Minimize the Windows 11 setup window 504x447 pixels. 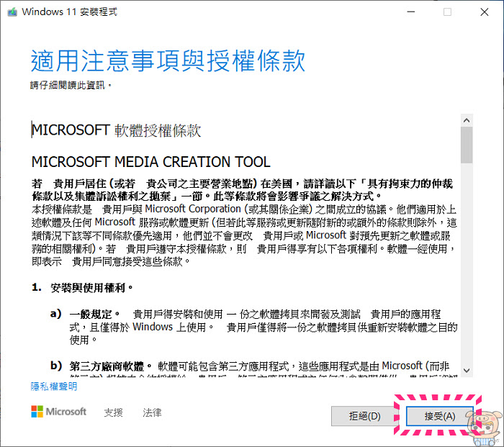click(x=411, y=12)
